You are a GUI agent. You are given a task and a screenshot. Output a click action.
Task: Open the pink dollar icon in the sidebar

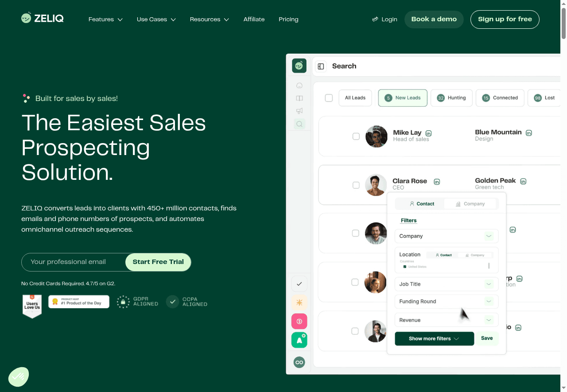tap(299, 321)
